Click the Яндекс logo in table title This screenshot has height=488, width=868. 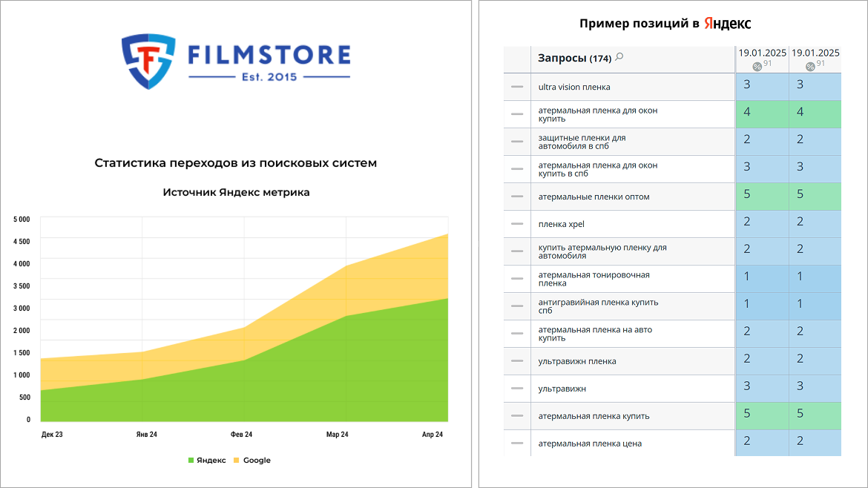[727, 23]
